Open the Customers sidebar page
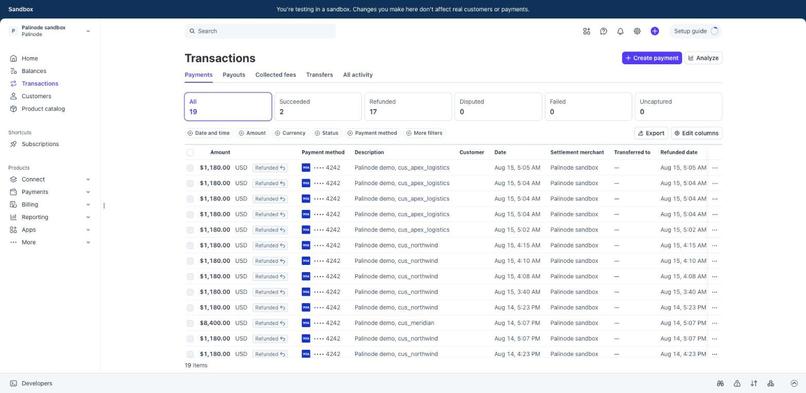806x393 pixels. coord(31,96)
